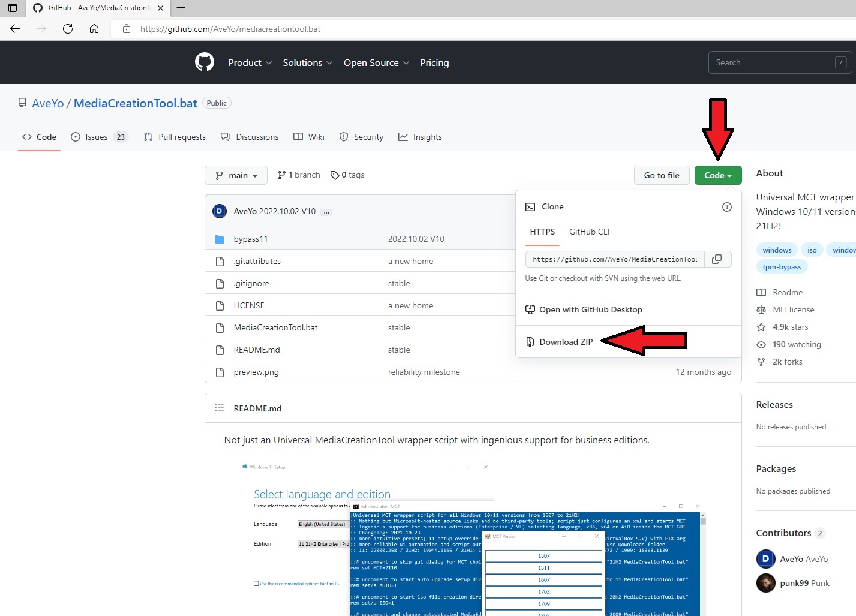Open the Security tab
The image size is (856, 616).
click(x=361, y=137)
